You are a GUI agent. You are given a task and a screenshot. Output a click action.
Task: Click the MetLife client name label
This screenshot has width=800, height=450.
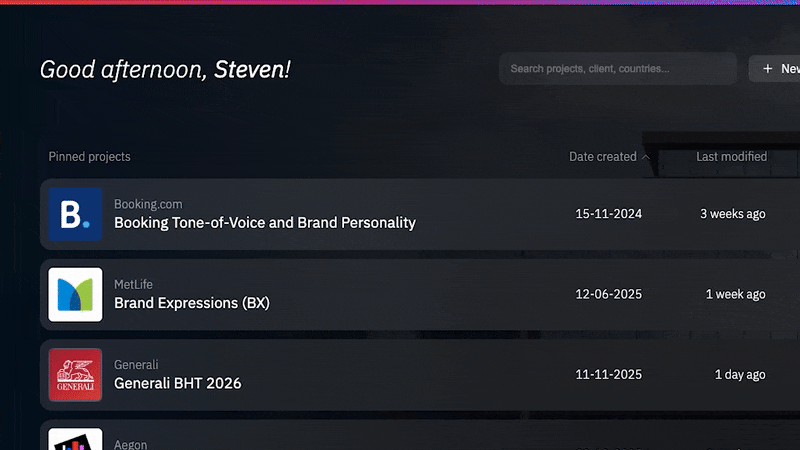click(x=134, y=284)
